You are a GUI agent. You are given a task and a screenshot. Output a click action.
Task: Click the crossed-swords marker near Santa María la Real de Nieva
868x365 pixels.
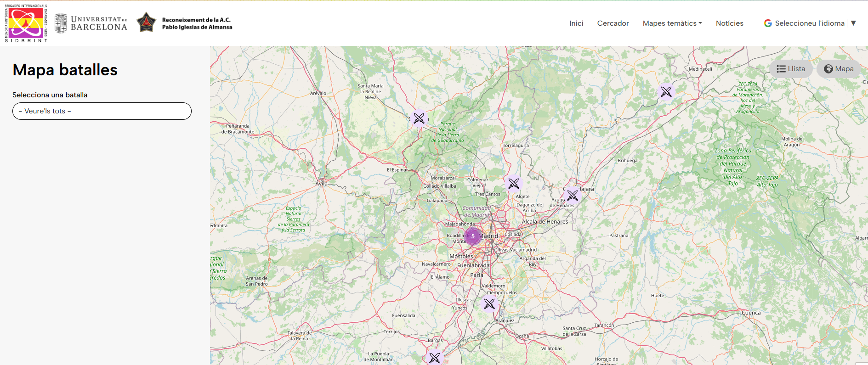tap(419, 118)
